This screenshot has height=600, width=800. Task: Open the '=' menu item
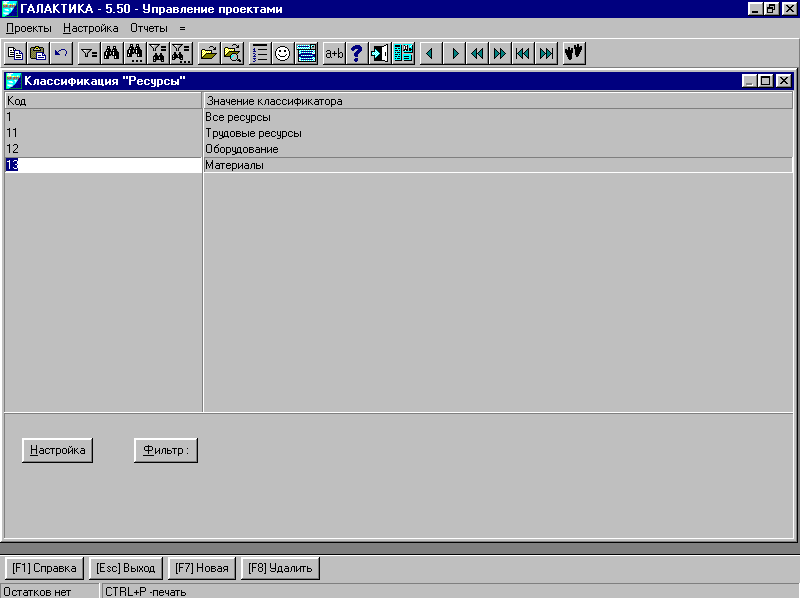(183, 29)
